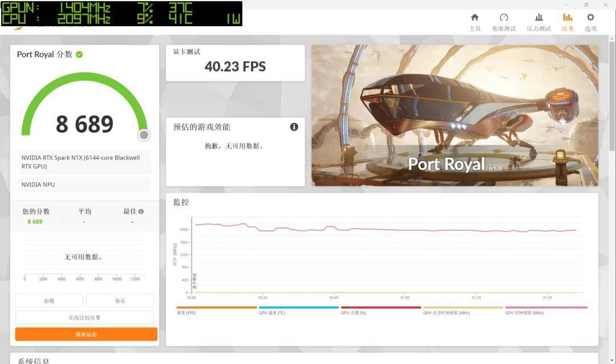Viewport: 616px width, 364px height.
Task: Click the info icon in estimated game performance panel
Action: coord(294,126)
